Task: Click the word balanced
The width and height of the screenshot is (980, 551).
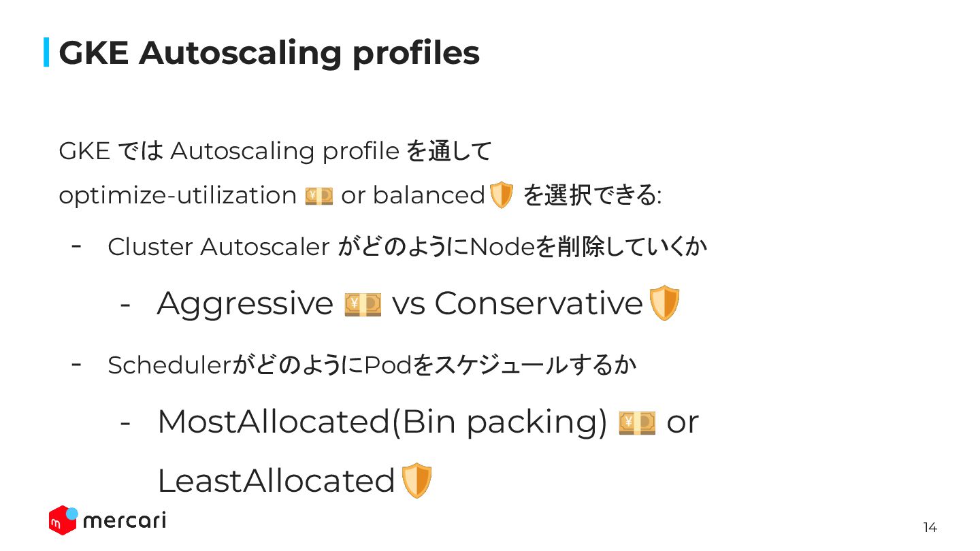Action: point(428,196)
